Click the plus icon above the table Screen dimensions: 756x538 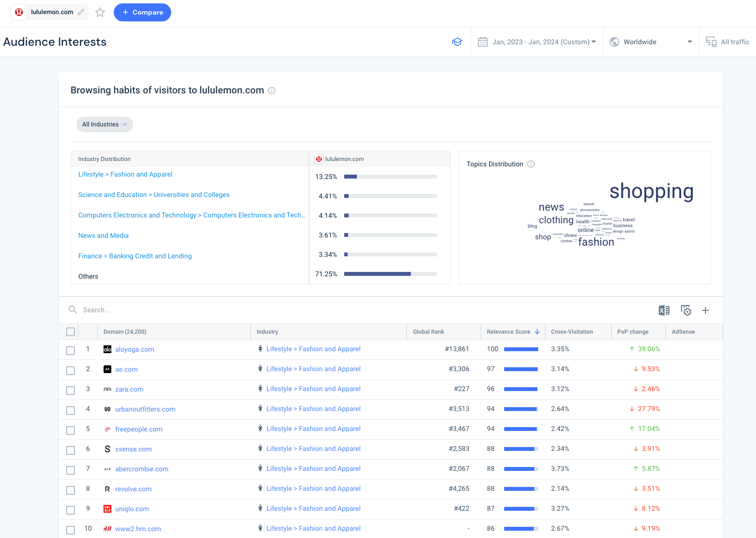point(705,310)
